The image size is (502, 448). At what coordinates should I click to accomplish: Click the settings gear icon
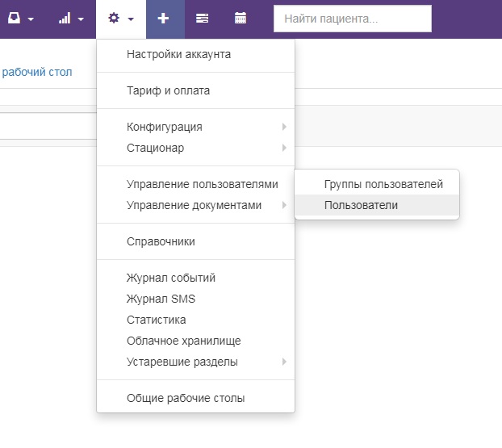114,18
